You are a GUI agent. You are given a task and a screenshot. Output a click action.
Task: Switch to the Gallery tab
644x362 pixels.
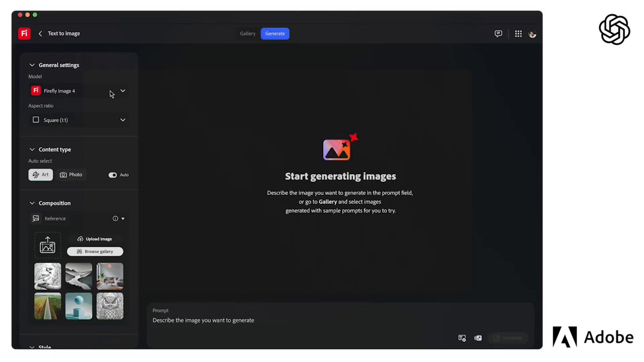247,34
